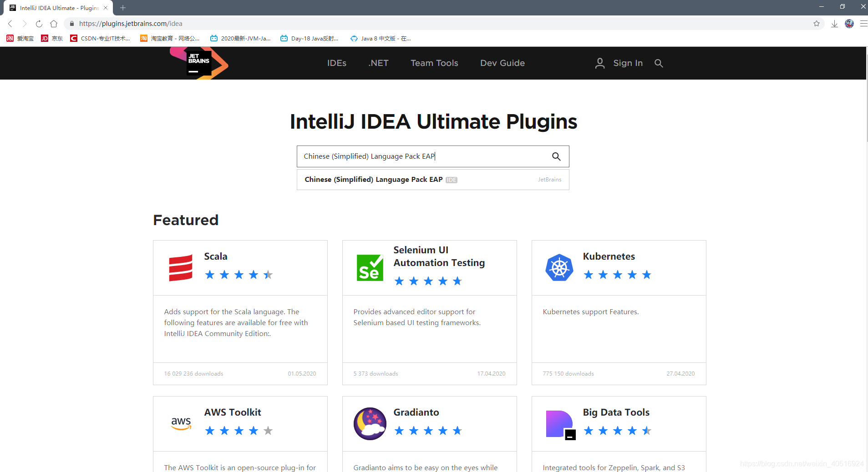Click the date 27.04.2020
The image size is (868, 472).
click(680, 374)
